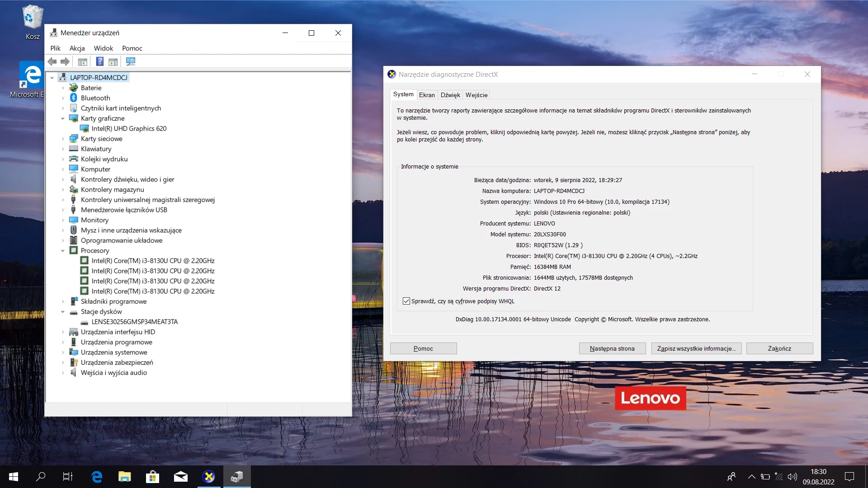This screenshot has height=488, width=868.
Task: Select the LENSE30256GMSP34MEAT3TA disk drive icon
Action: tap(85, 322)
